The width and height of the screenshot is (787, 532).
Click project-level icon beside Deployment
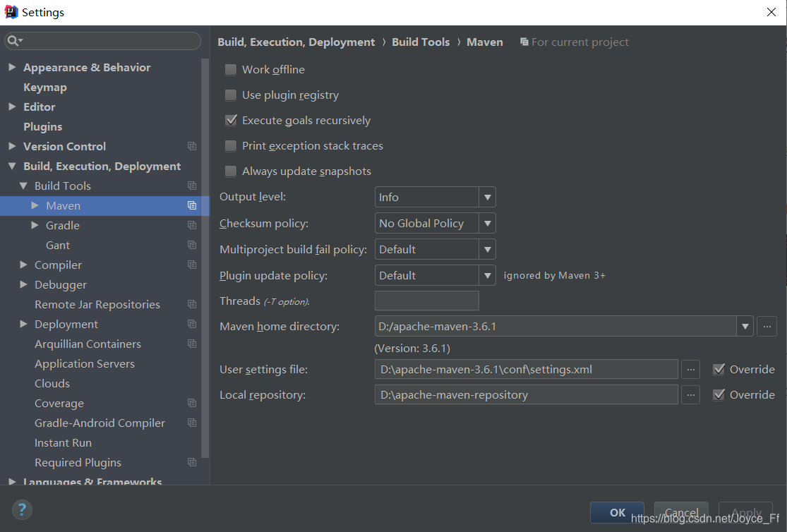point(192,324)
